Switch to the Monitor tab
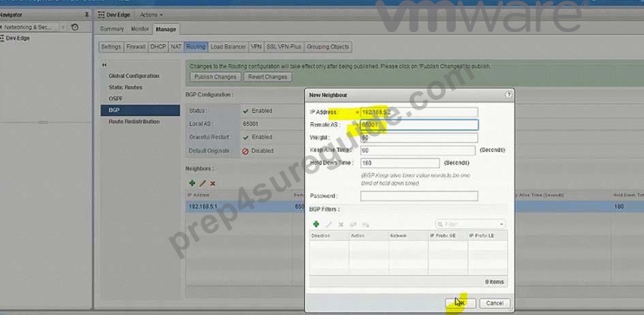 click(x=140, y=30)
